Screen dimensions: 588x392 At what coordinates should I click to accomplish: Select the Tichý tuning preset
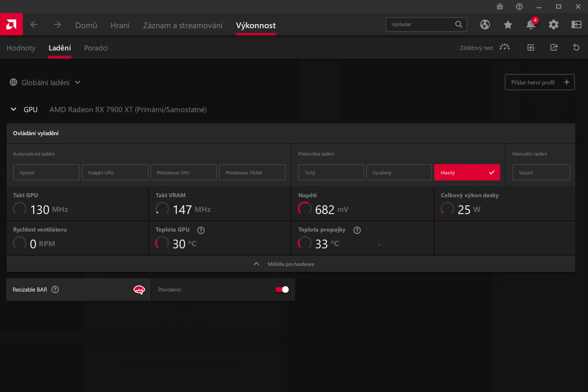coord(331,172)
